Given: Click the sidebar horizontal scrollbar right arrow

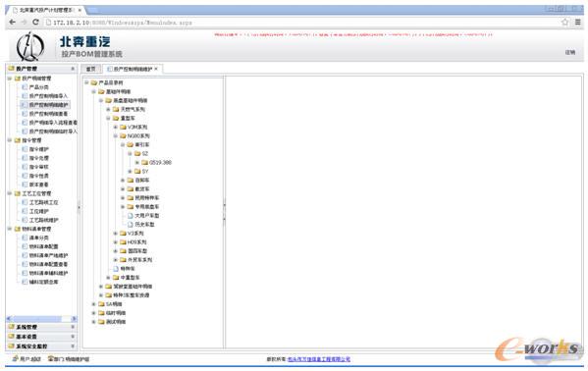Looking at the screenshot, I should (x=74, y=318).
